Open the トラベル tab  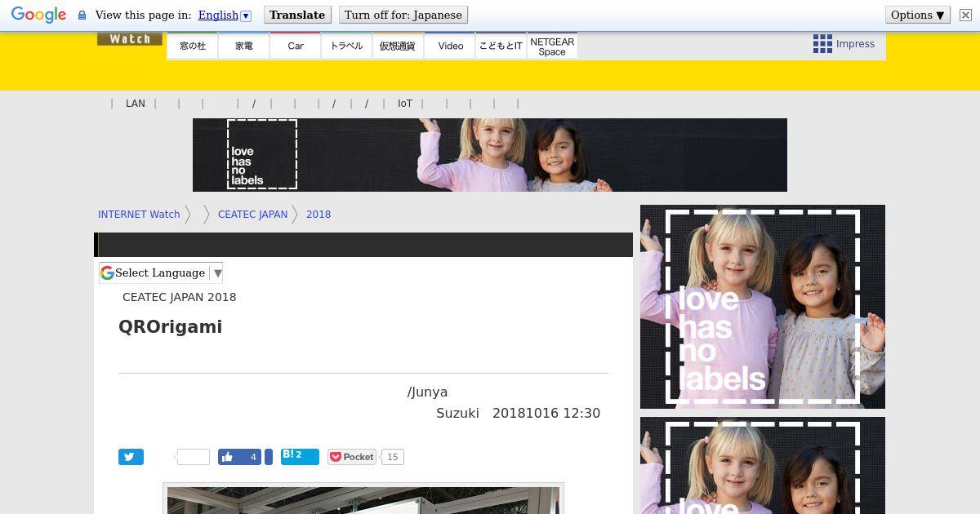(x=346, y=46)
